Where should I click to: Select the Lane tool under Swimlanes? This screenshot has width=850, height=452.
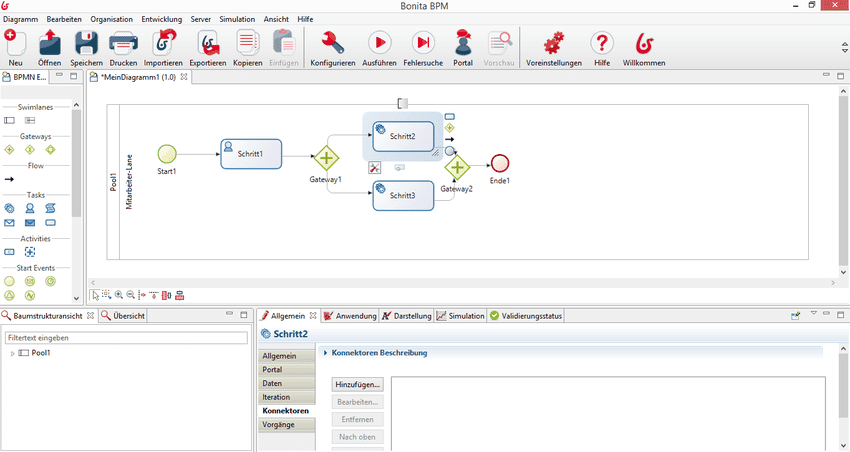30,120
